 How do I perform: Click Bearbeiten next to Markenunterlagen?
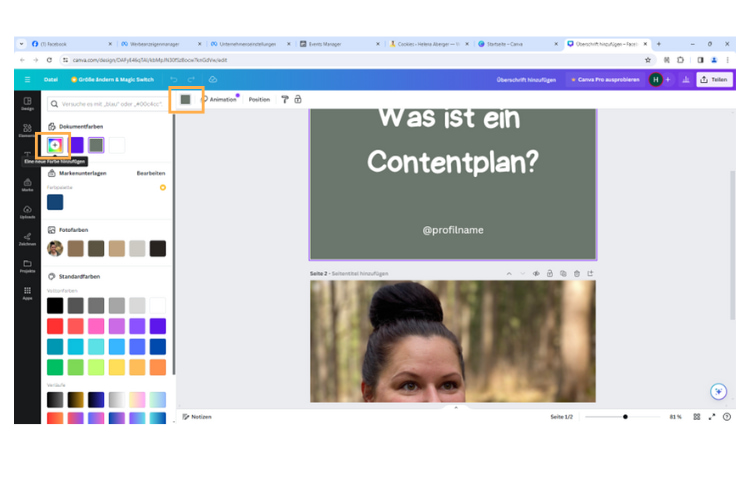(x=151, y=173)
